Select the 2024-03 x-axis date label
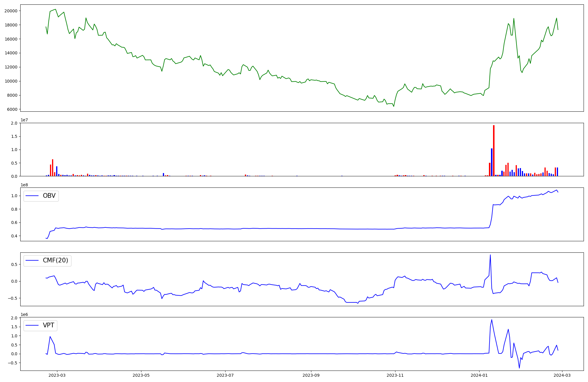 562,375
